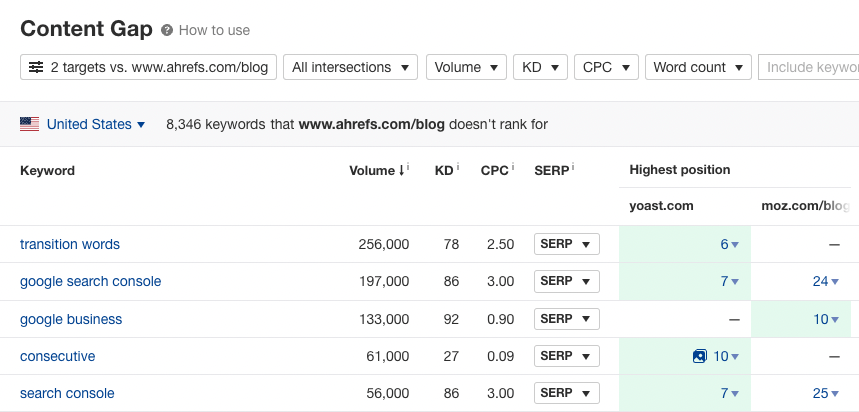Sort table by Volume column header
The image size is (859, 412).
[375, 170]
